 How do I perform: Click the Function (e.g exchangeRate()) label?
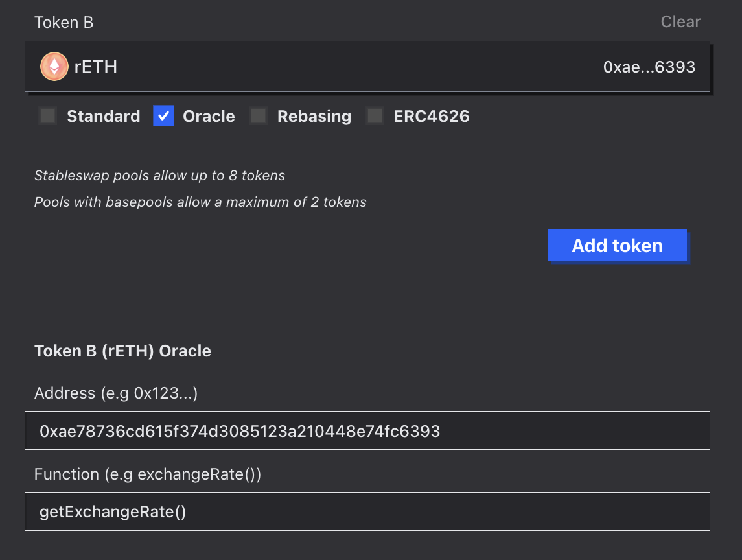148,474
